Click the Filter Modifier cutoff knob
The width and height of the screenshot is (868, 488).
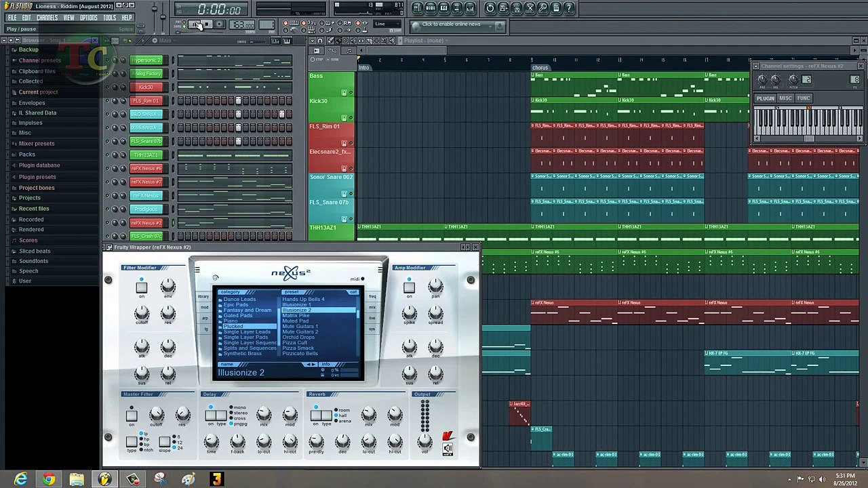(141, 312)
